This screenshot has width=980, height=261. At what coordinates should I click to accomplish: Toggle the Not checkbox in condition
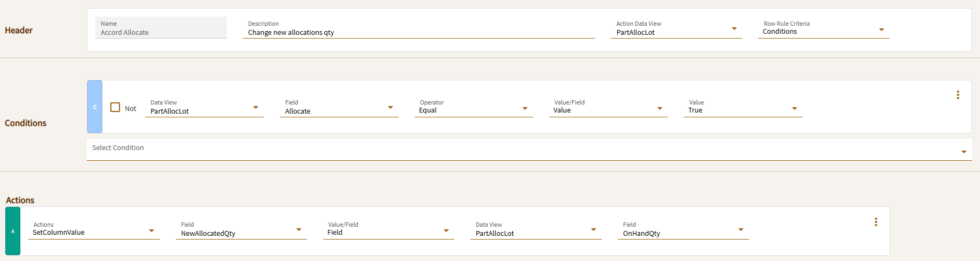point(115,107)
